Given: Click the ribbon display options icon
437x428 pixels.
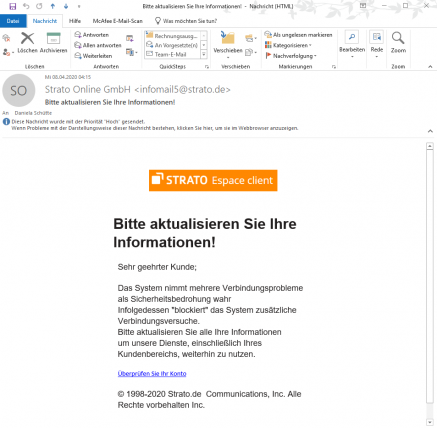Looking at the screenshot, I should [x=363, y=6].
